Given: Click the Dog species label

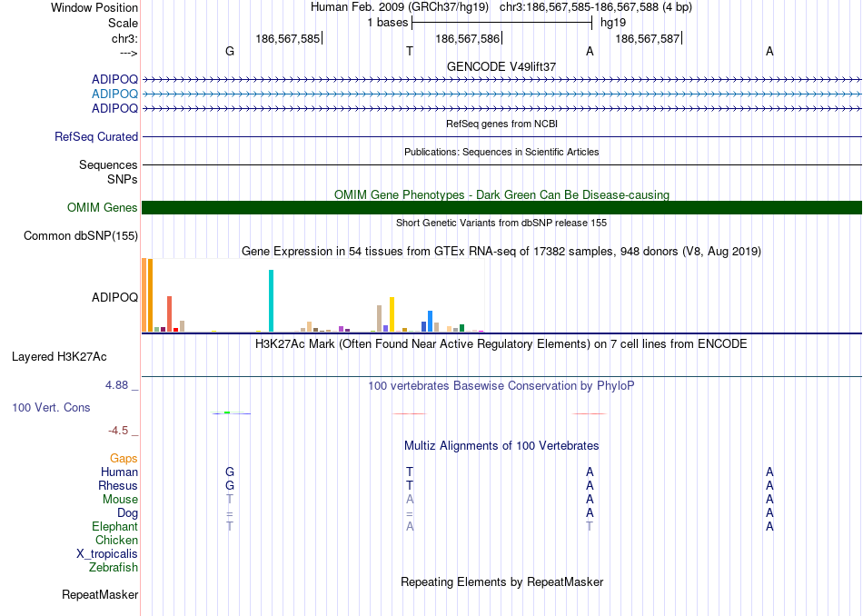Looking at the screenshot, I should (x=127, y=513).
